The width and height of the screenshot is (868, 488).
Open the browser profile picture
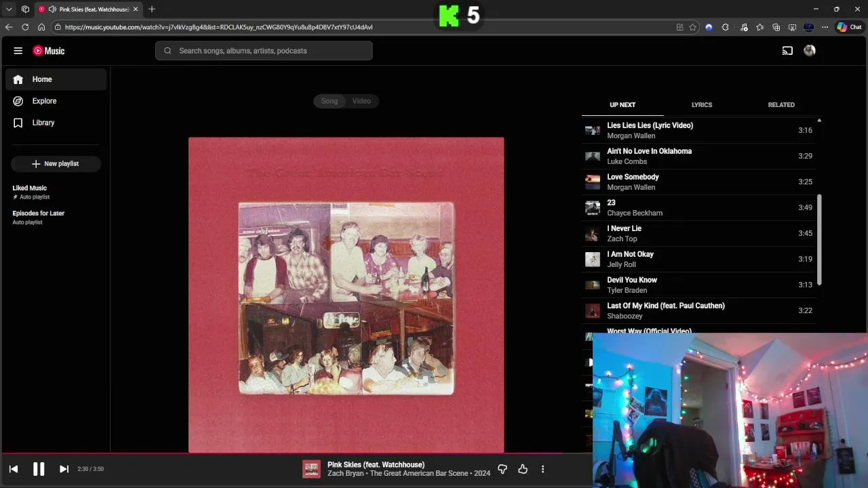coord(808,27)
